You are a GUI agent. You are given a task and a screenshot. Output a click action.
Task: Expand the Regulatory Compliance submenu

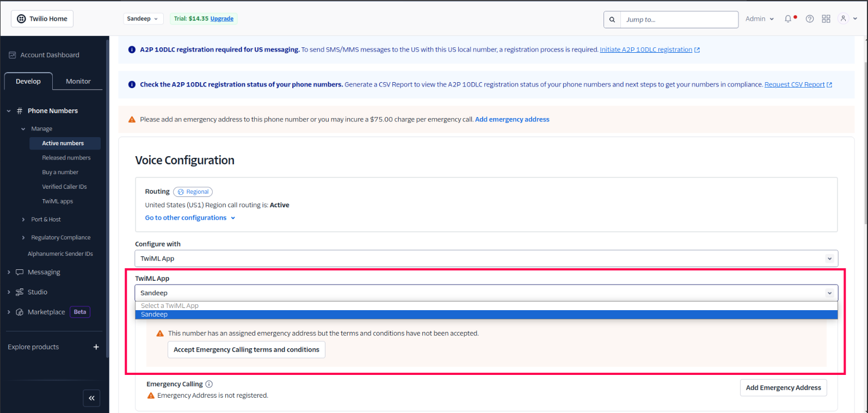[23, 238]
